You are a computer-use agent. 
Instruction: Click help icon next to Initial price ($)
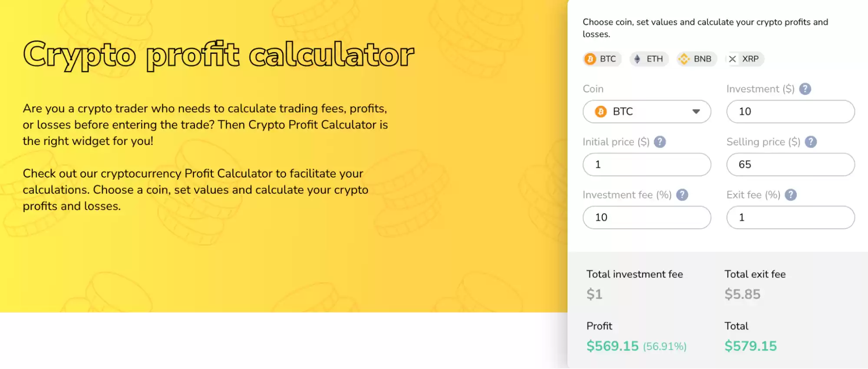point(660,142)
